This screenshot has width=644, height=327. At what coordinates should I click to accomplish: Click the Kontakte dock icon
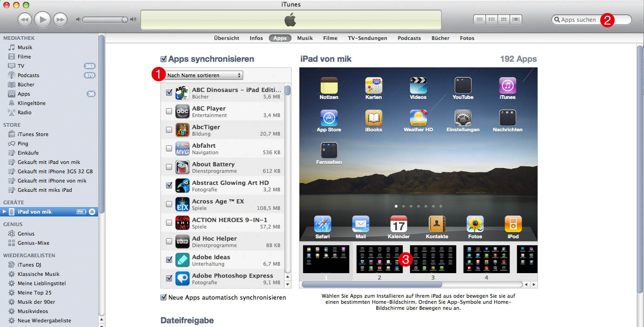tap(437, 224)
